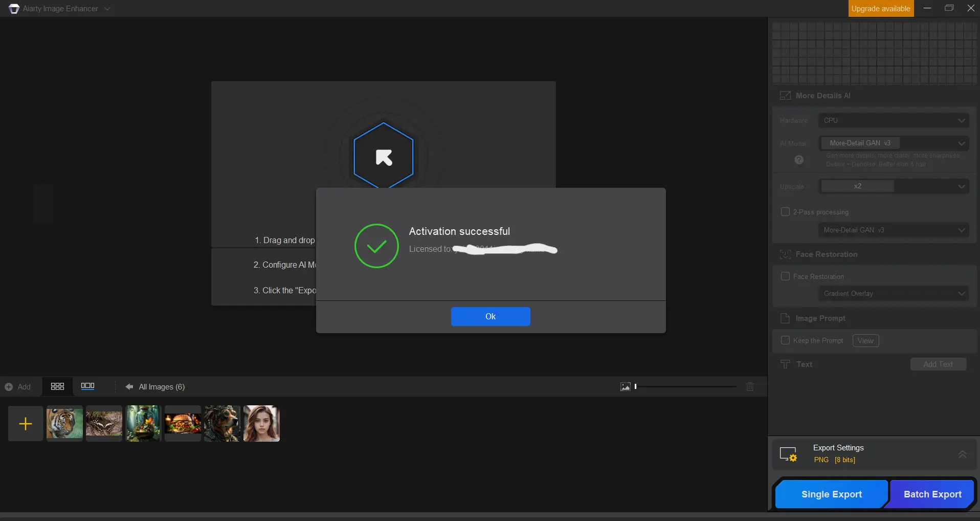Click the Add images plus-circle icon
The height and width of the screenshot is (521, 980).
click(x=9, y=387)
